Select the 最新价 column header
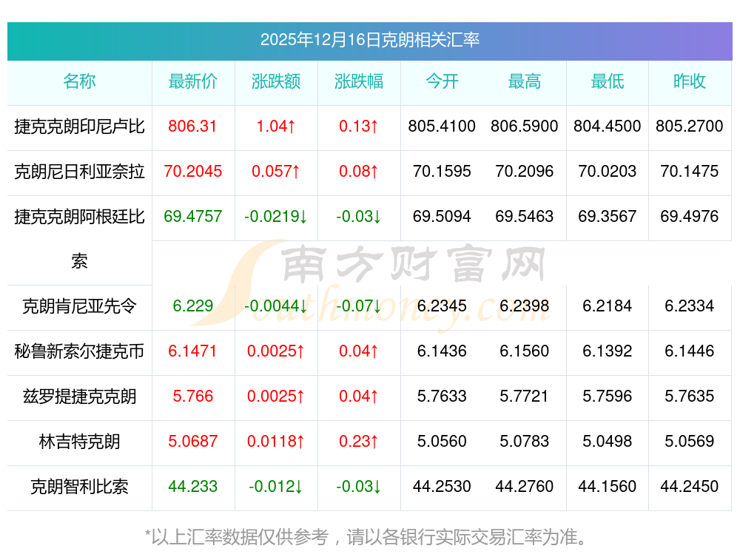The image size is (740, 560). (x=193, y=81)
